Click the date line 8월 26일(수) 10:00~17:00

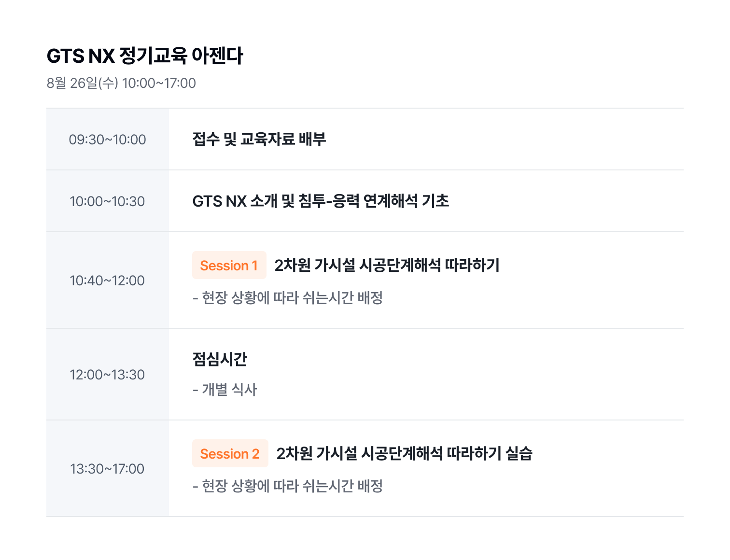(x=121, y=83)
